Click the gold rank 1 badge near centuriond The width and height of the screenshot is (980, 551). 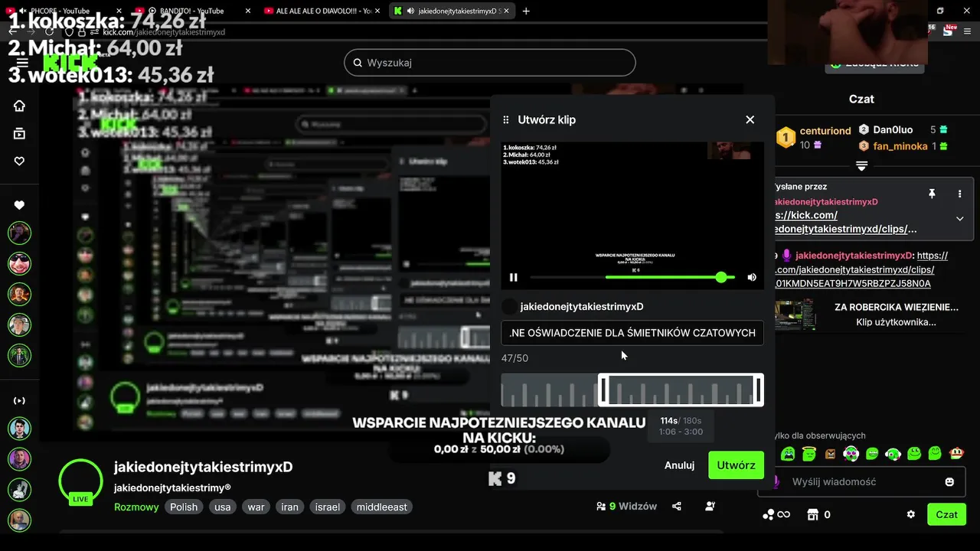coord(786,138)
